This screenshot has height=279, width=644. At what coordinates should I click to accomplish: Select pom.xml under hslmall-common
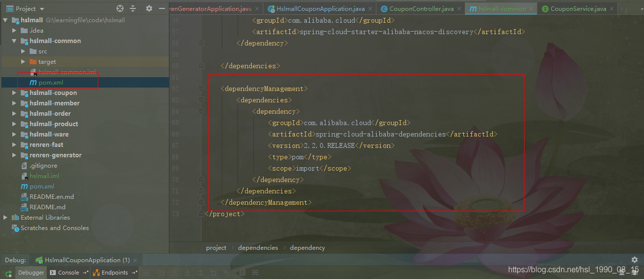pos(51,83)
